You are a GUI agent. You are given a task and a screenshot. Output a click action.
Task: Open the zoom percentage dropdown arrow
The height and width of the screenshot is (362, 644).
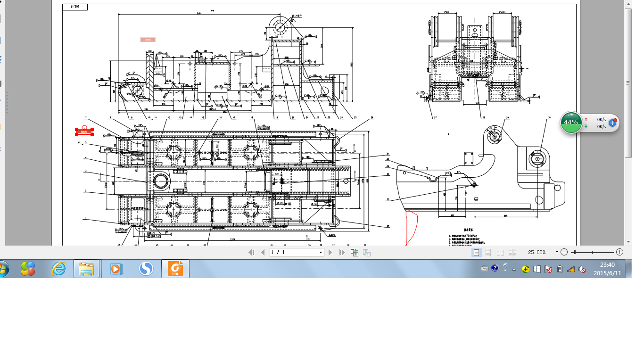pos(557,252)
